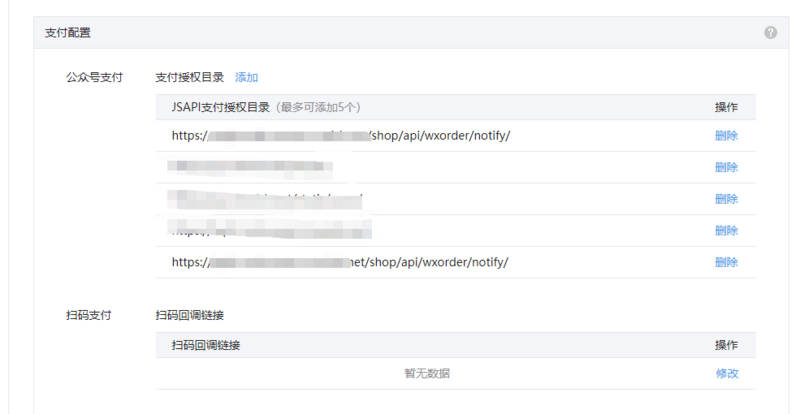Click the 最多可添加5个 hint text
Screen dimensions: 800x414
point(318,107)
